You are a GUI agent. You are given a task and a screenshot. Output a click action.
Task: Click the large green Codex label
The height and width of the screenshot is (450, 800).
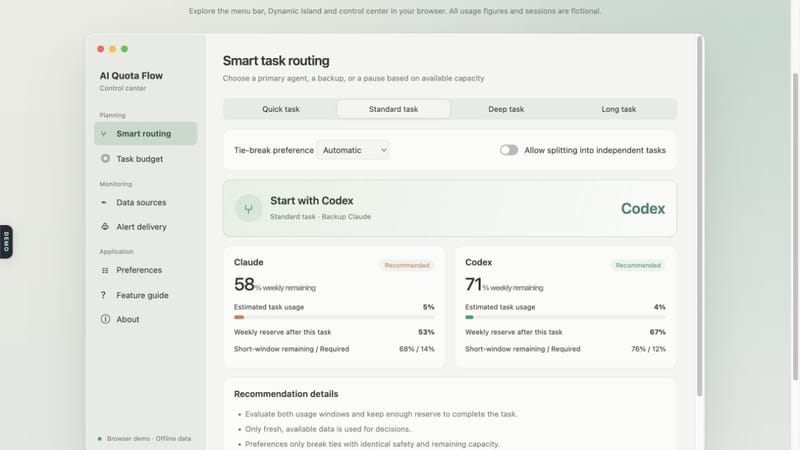click(x=643, y=209)
